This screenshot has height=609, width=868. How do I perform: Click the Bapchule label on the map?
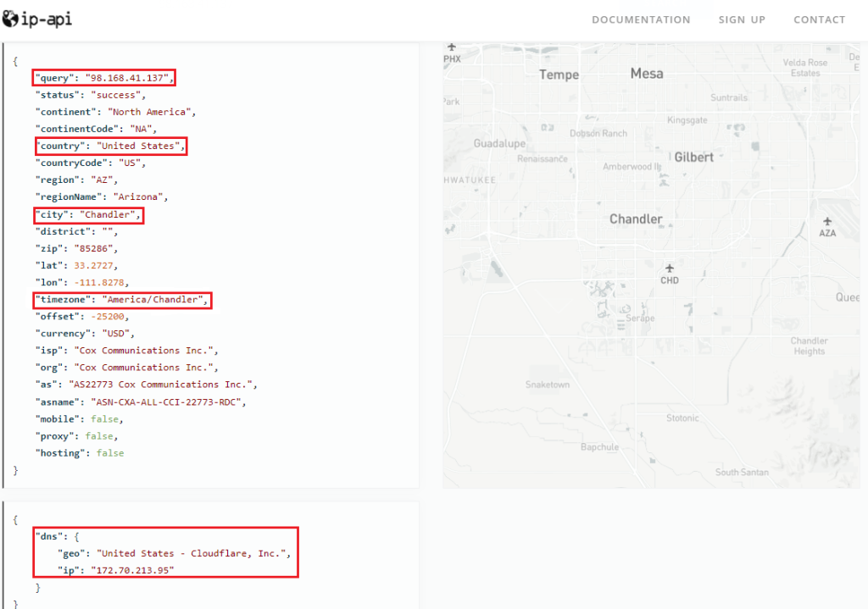(x=599, y=447)
